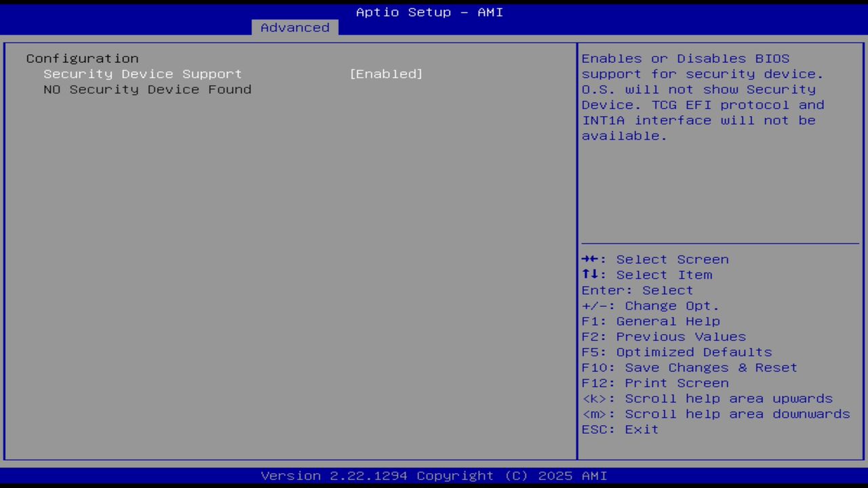The height and width of the screenshot is (488, 868).
Task: Toggle Security Device Support to Disabled
Action: point(387,74)
